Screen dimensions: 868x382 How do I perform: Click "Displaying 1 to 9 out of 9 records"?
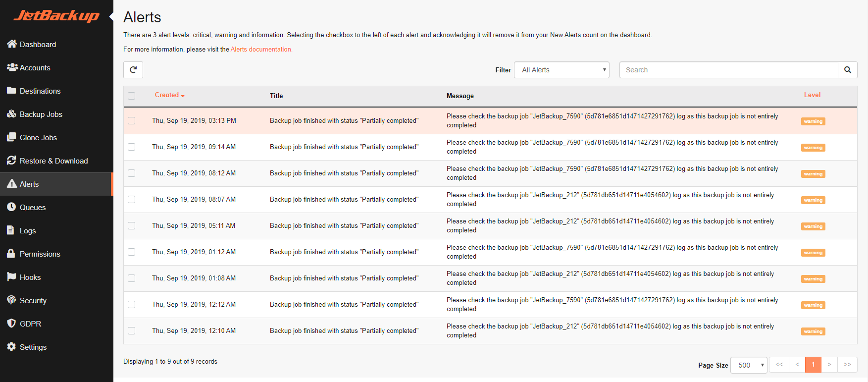click(x=170, y=361)
